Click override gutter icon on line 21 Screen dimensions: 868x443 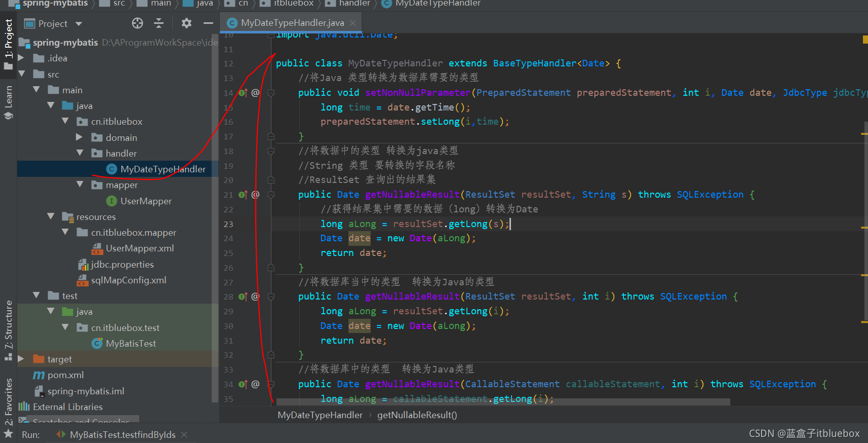coord(243,195)
